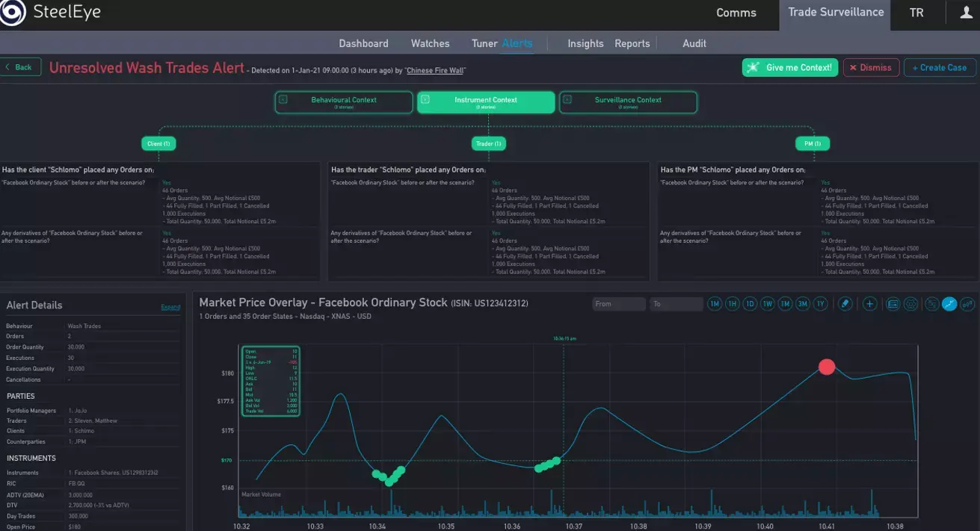Screen dimensions: 980x531
Task: Open chart settings gear icon
Action: 911,304
